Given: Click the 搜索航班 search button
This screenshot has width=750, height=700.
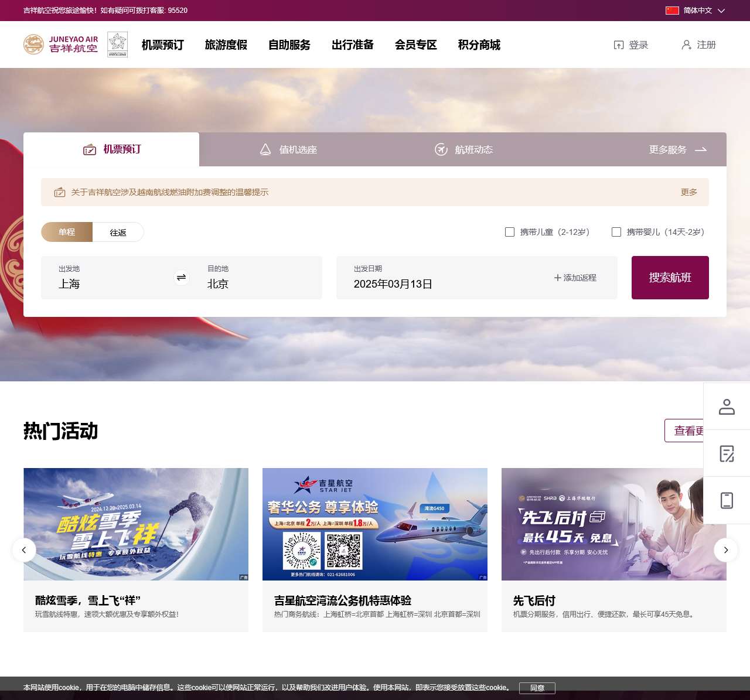Looking at the screenshot, I should [x=670, y=278].
